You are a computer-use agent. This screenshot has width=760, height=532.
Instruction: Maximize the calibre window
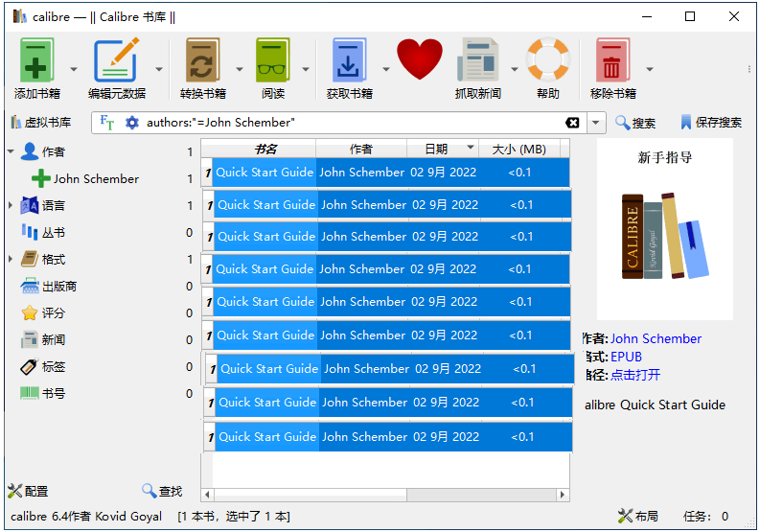pyautogui.click(x=690, y=16)
